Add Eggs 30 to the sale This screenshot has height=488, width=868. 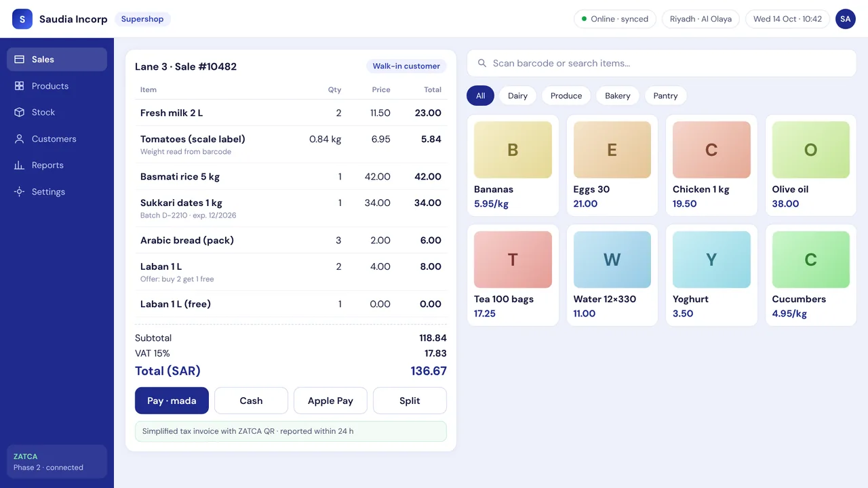coord(612,165)
